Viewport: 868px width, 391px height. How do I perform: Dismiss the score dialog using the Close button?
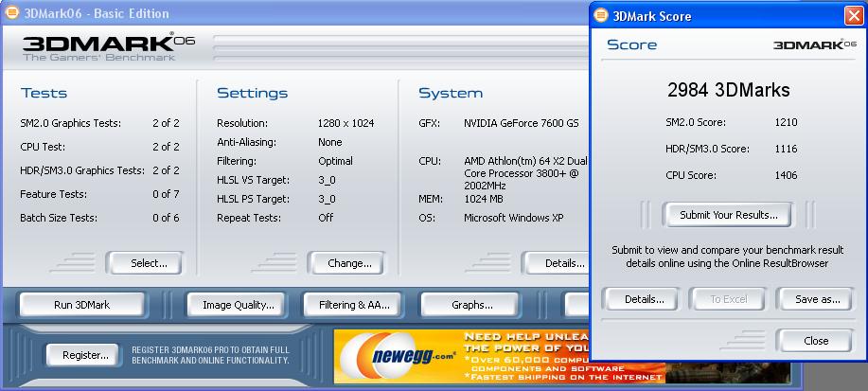point(815,341)
